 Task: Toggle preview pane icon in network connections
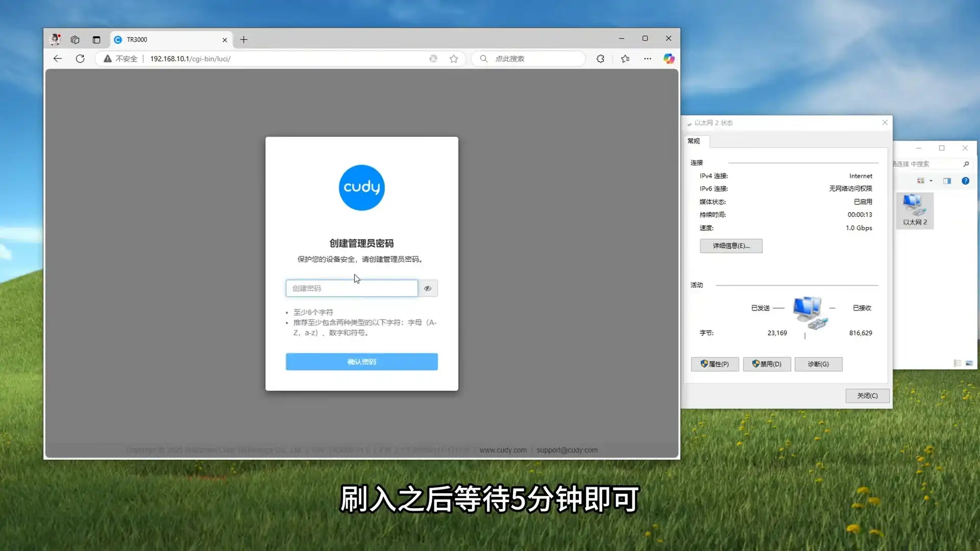tap(947, 181)
